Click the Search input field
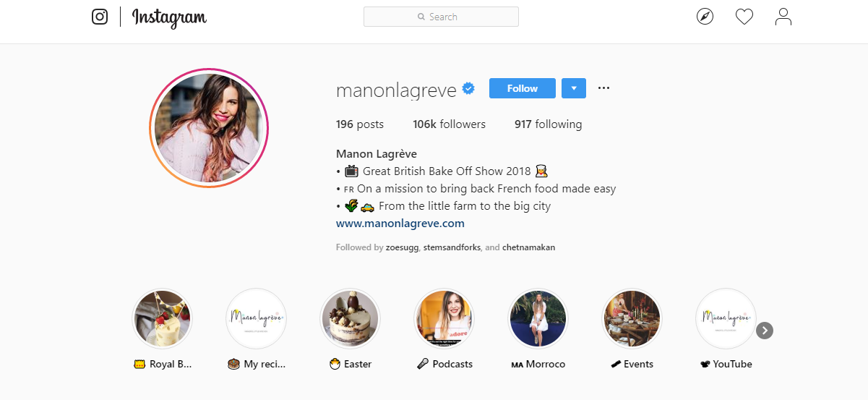The height and width of the screenshot is (400, 868). tap(441, 17)
